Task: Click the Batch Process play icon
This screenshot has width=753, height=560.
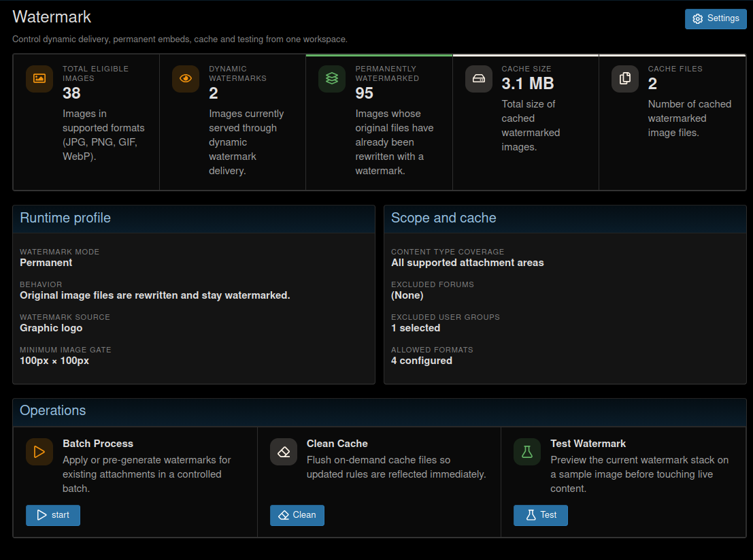Action: [39, 451]
